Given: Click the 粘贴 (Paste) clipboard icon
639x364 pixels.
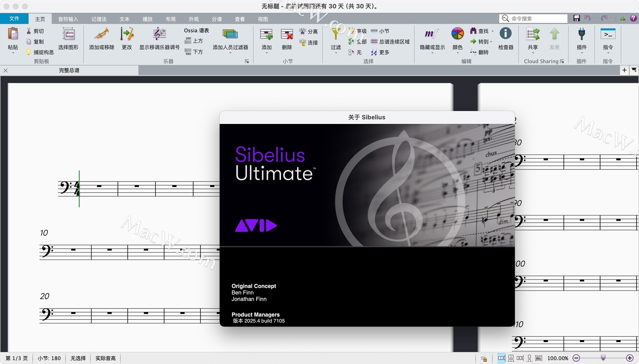Looking at the screenshot, I should [x=13, y=34].
